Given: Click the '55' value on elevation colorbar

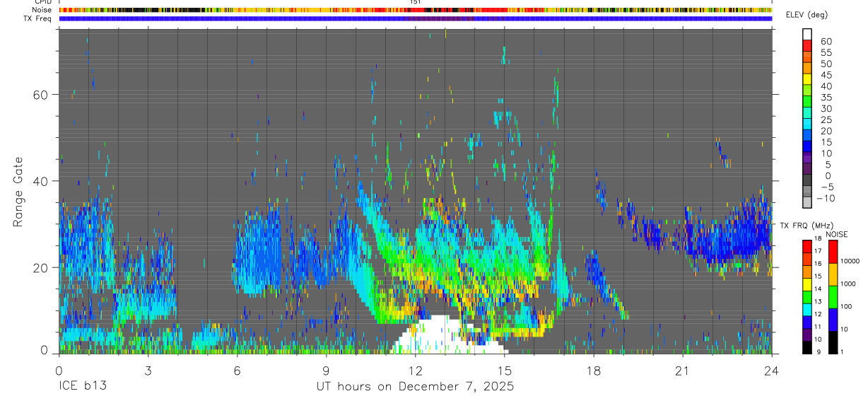Looking at the screenshot, I should click(x=826, y=53).
